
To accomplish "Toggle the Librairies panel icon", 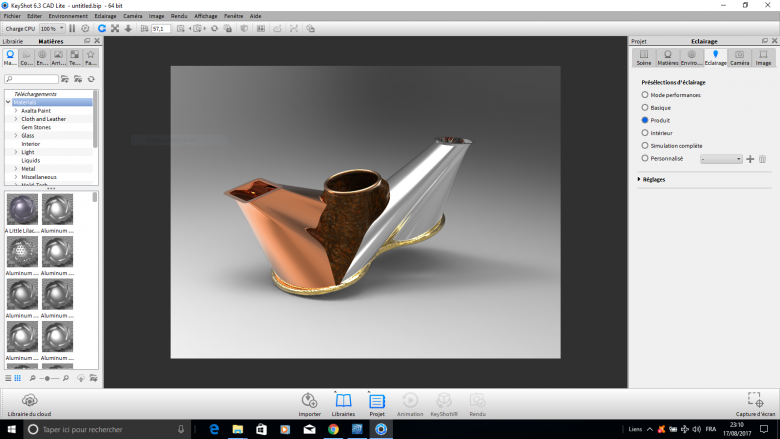I will [343, 402].
